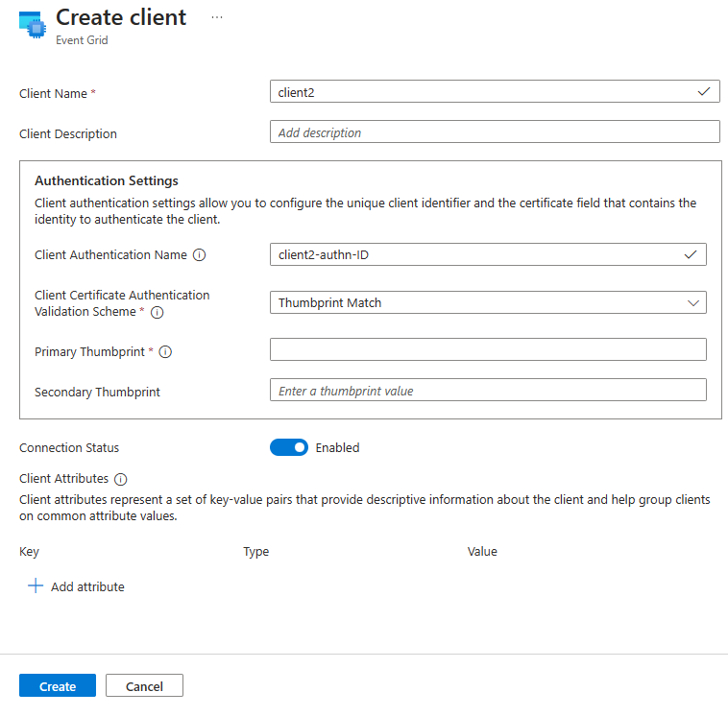
Task: Click the checkmark in Authentication Name field
Action: point(690,254)
